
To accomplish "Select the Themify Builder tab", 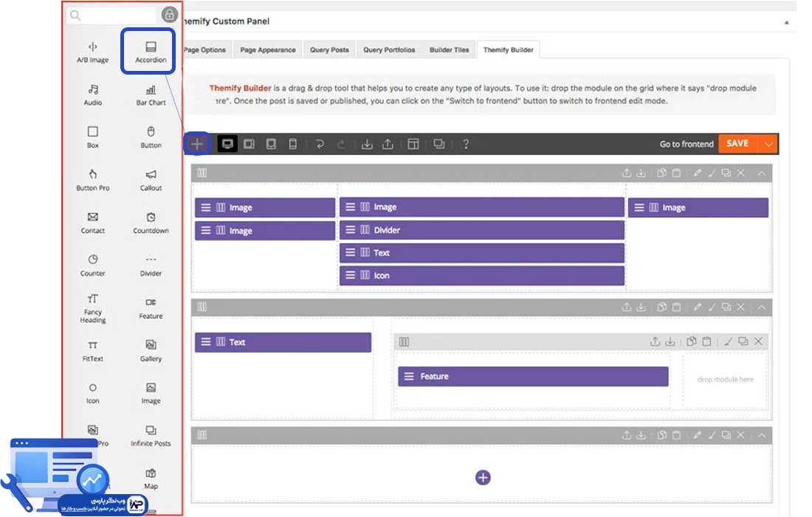I will coord(508,49).
